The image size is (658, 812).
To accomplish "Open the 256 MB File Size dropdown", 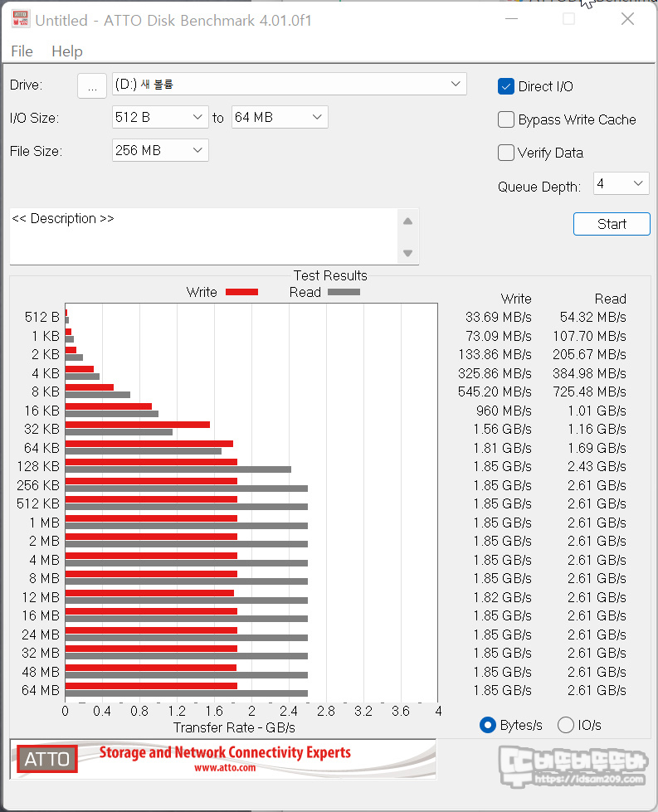I will [x=160, y=150].
